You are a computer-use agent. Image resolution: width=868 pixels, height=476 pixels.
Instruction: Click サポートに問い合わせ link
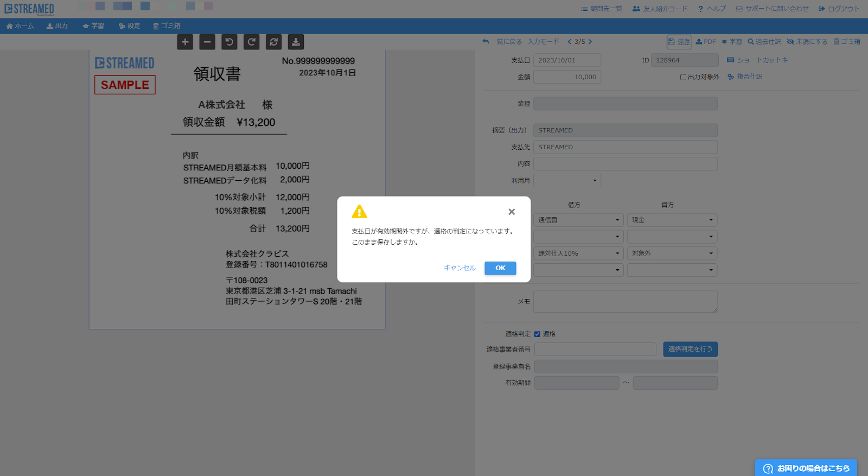tap(772, 9)
